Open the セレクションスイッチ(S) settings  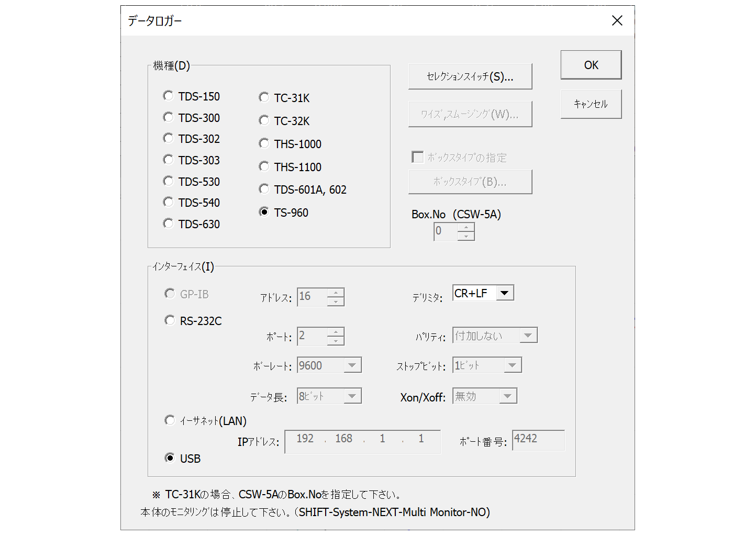click(469, 76)
